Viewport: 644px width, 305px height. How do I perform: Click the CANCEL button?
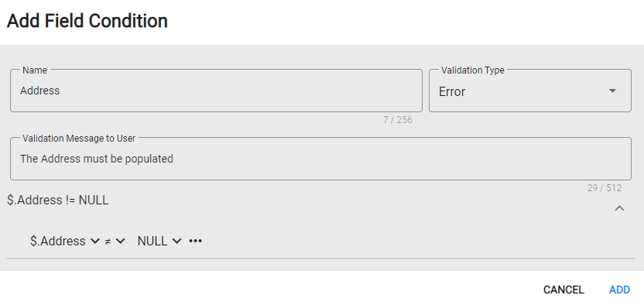563,290
